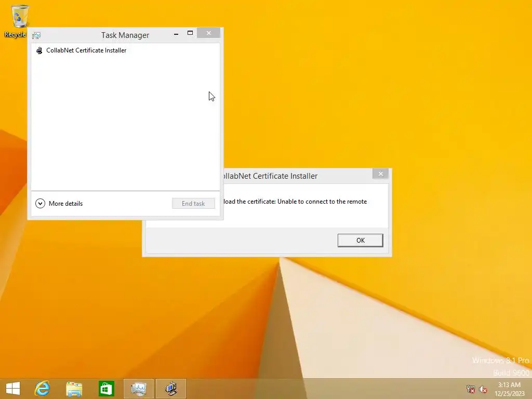Click the CollabNet app icon in task list
Image resolution: width=532 pixels, height=399 pixels.
click(39, 50)
